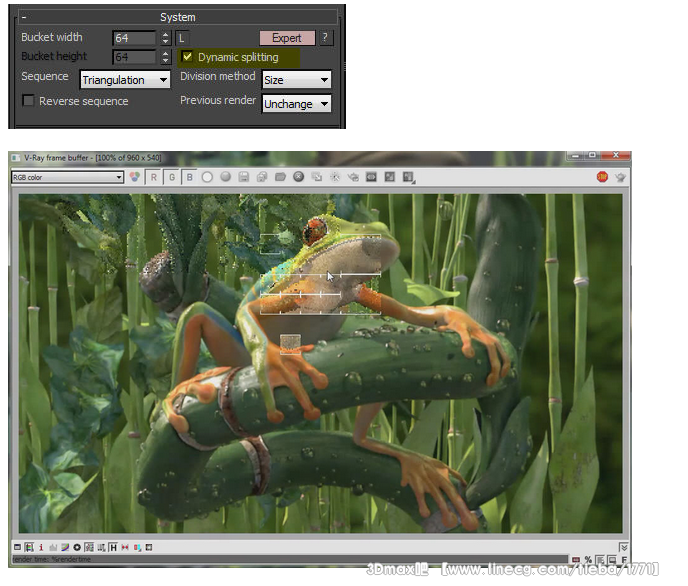The width and height of the screenshot is (688, 586).
Task: Toggle track mouse while rendering icon
Action: click(335, 177)
